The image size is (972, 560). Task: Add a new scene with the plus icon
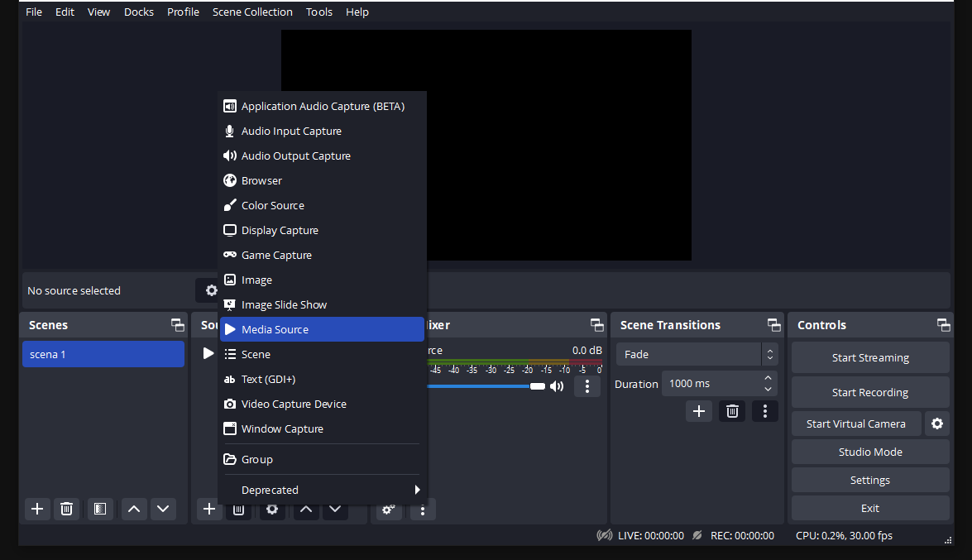(x=36, y=509)
